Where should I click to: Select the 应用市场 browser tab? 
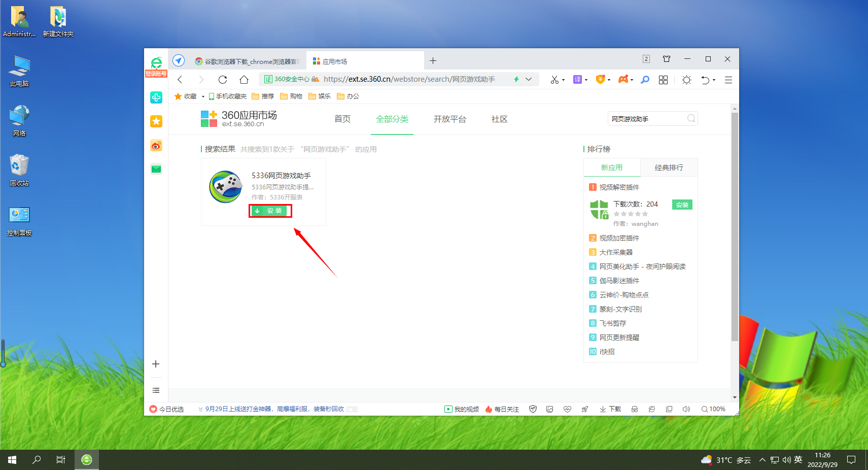pos(365,61)
